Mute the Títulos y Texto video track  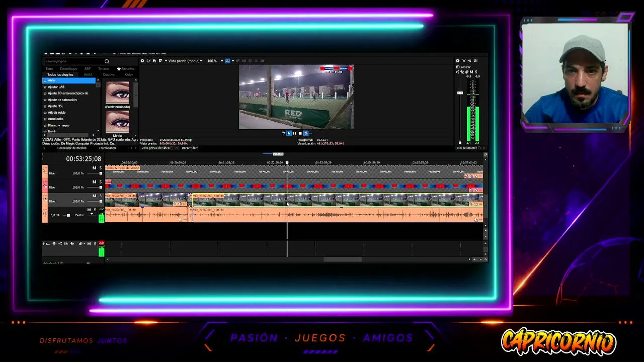pos(94,168)
